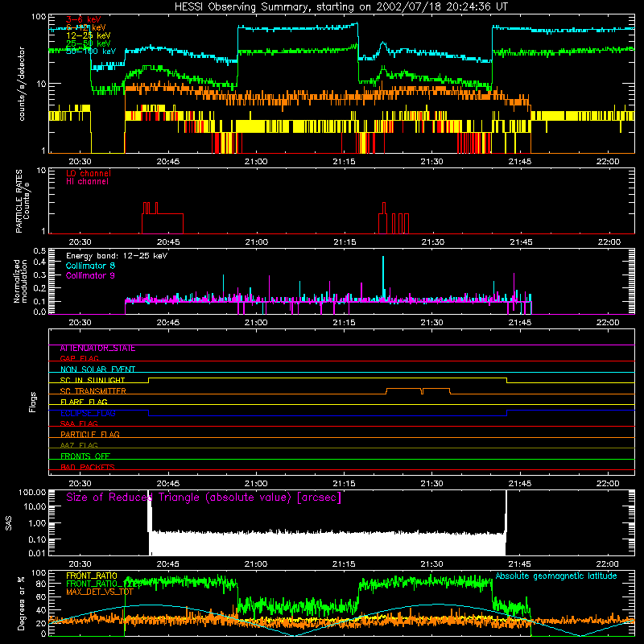Click the 22:00 tick under the SAS panel
The height and width of the screenshot is (644, 644).
point(608,564)
